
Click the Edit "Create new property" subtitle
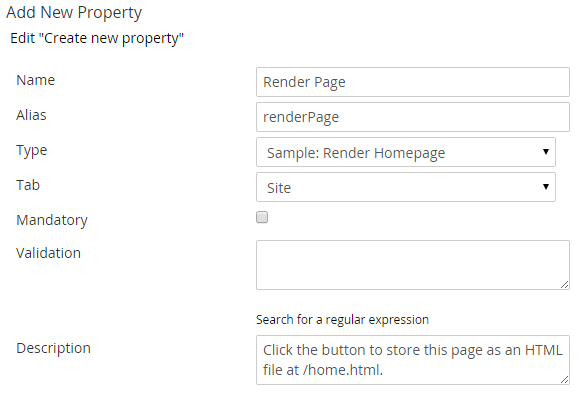tap(97, 38)
